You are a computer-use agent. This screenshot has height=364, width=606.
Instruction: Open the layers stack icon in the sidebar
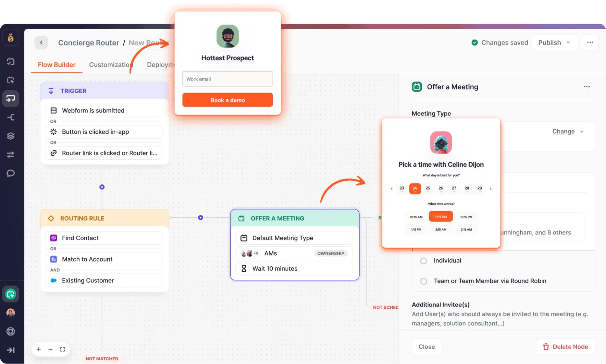tap(11, 136)
